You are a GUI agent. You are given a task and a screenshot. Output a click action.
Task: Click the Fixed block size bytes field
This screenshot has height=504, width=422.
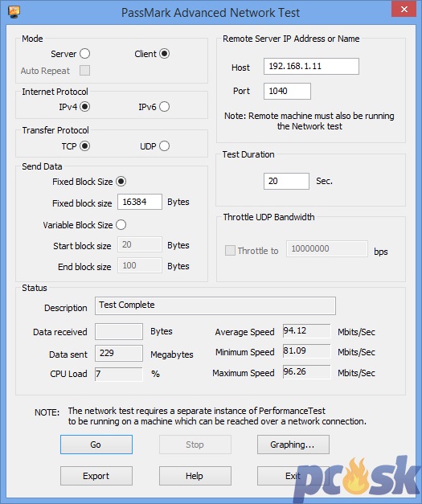coord(140,202)
